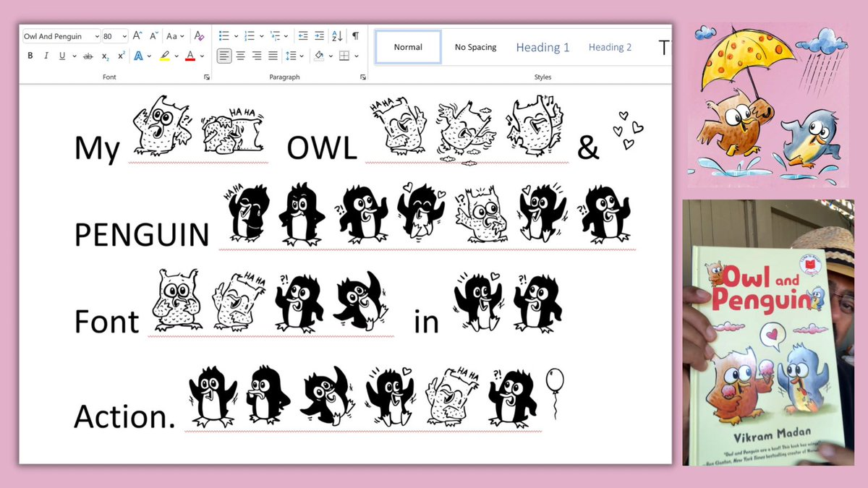The height and width of the screenshot is (488, 868).
Task: Click the word in before penguins
Action: [427, 322]
